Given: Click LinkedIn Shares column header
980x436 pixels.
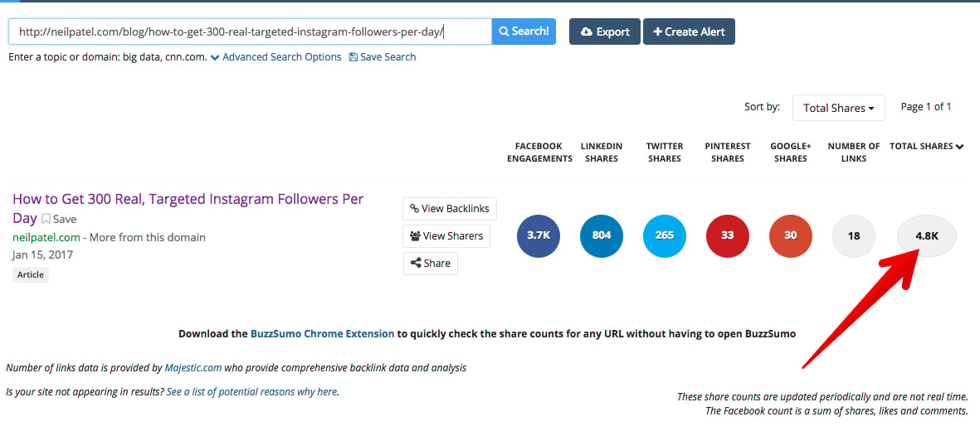Looking at the screenshot, I should 602,153.
